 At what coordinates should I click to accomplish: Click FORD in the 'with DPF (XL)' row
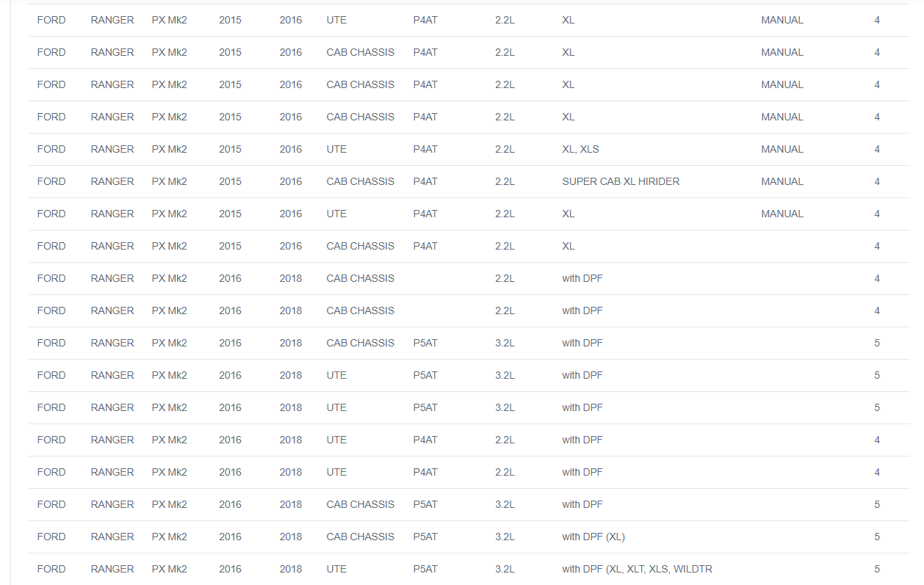tap(51, 537)
